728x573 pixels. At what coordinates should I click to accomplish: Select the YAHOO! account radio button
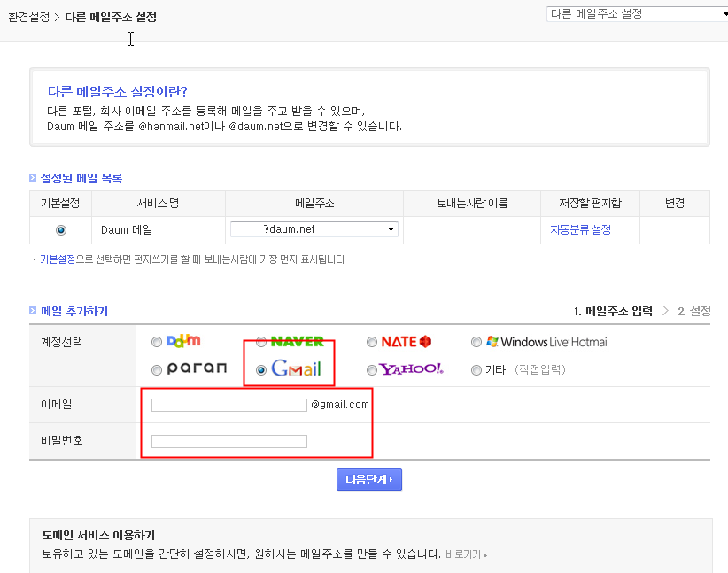tap(371, 370)
